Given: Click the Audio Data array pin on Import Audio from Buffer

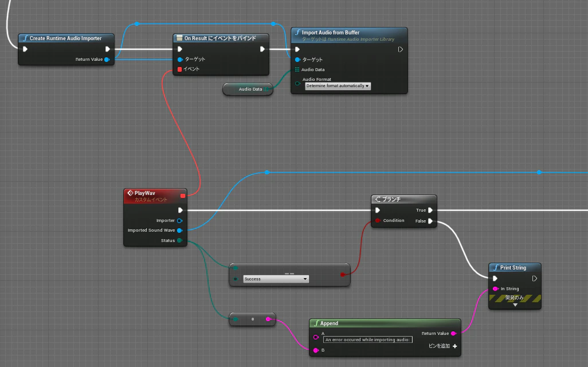Looking at the screenshot, I should coord(297,69).
